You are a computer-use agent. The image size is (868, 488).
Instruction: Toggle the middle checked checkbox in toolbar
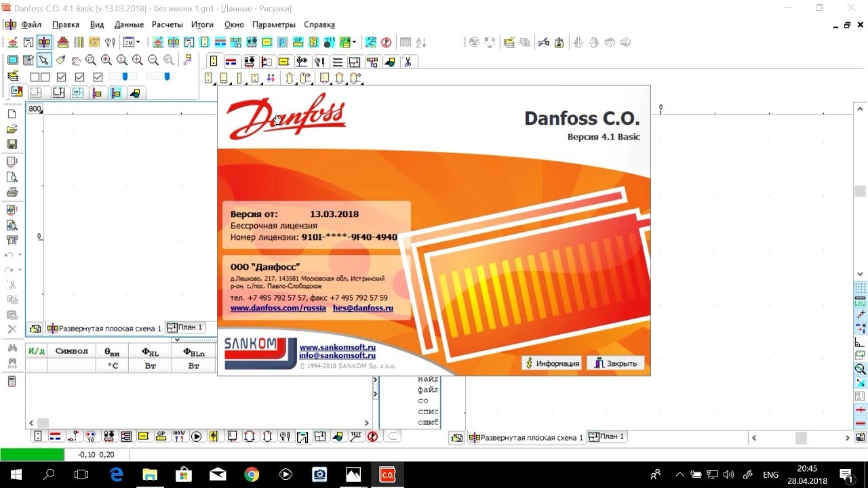click(79, 77)
